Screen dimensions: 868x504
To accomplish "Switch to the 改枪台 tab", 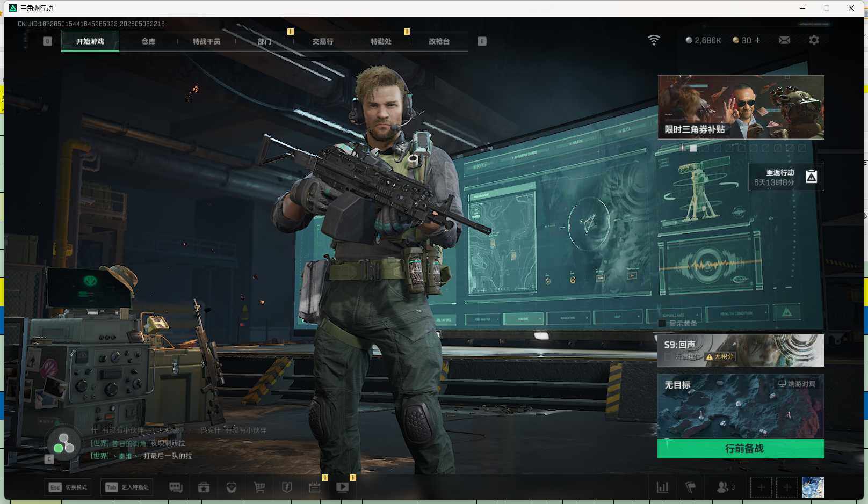I will pyautogui.click(x=439, y=41).
